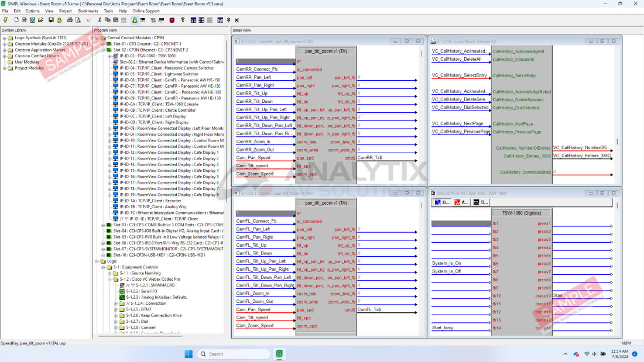Expand the Crestron Application Market folder
This screenshot has width=644, height=362.
[5, 50]
